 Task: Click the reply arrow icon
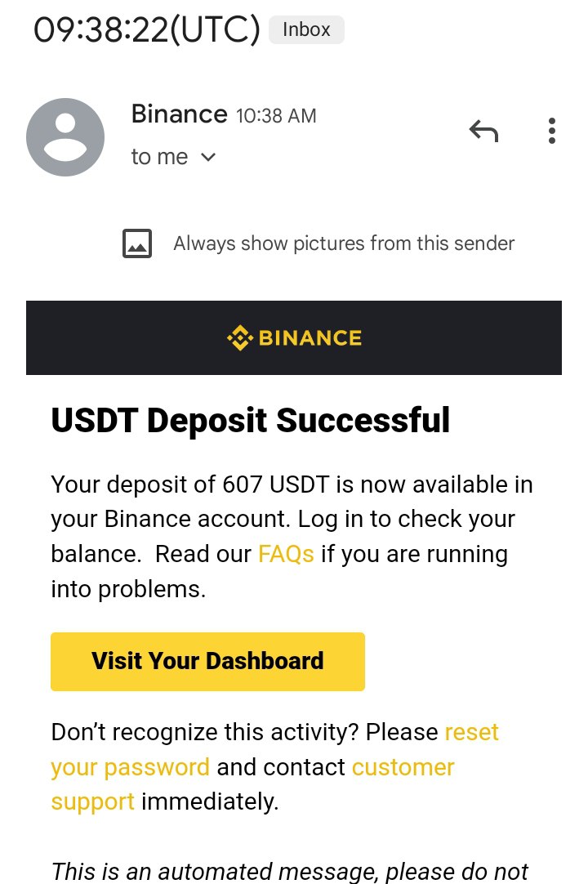483,131
